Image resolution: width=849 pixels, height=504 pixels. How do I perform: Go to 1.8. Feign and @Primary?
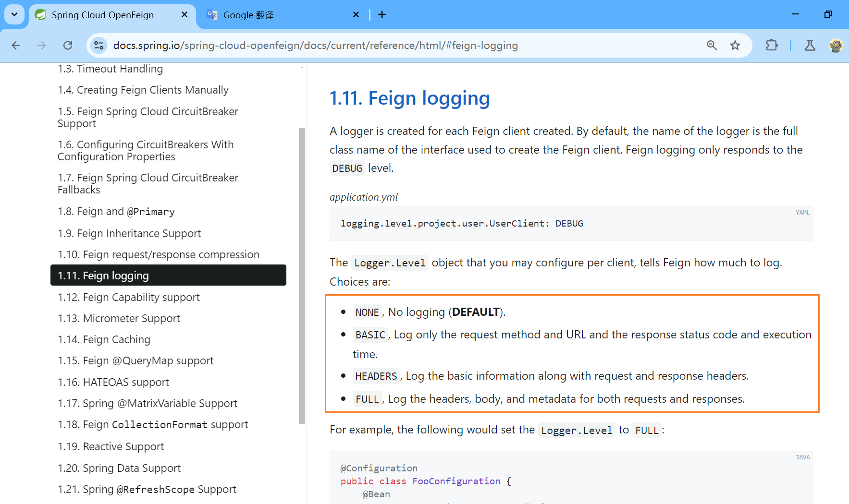point(116,211)
